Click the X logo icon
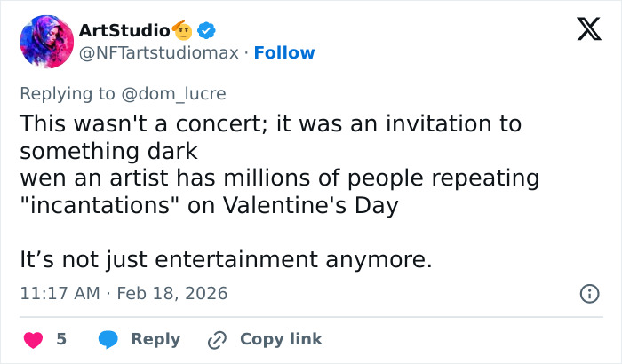This screenshot has width=622, height=364. point(583,30)
